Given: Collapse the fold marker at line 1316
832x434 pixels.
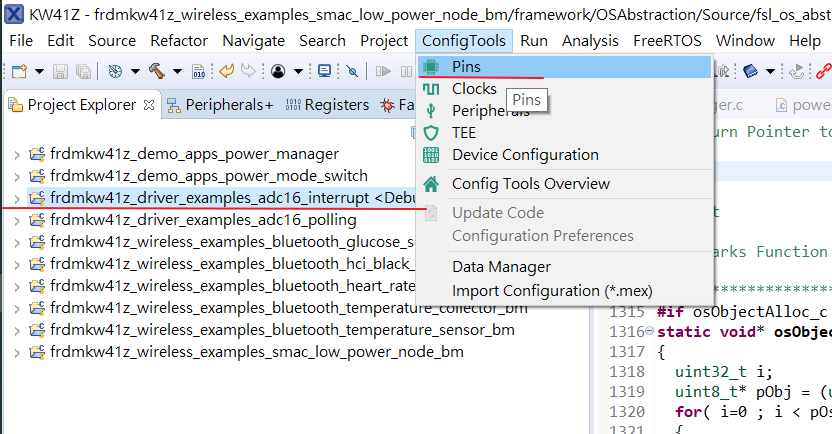Looking at the screenshot, I should pos(649,331).
